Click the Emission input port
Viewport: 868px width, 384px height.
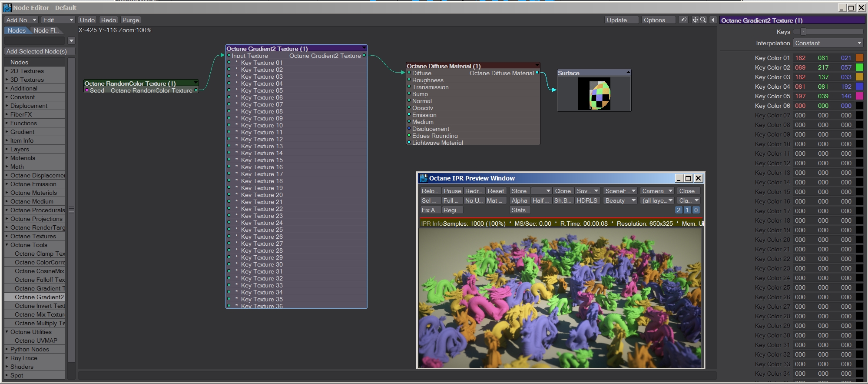coord(409,115)
